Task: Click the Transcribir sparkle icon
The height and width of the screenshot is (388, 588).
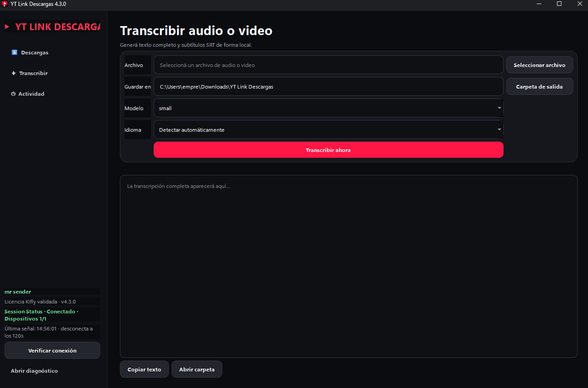Action: 14,73
